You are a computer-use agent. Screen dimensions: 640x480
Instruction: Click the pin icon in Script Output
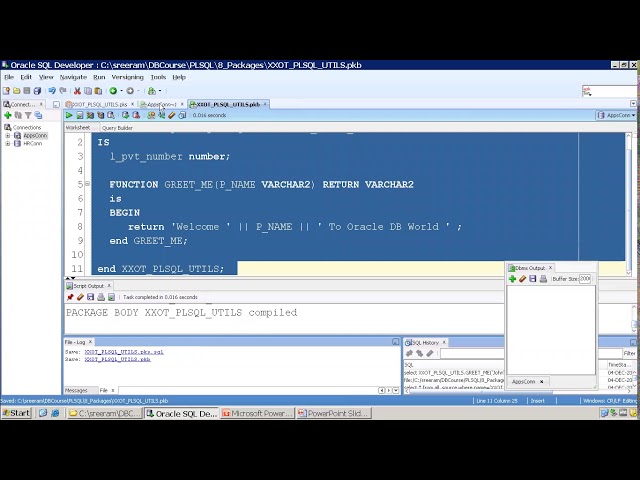click(x=70, y=297)
